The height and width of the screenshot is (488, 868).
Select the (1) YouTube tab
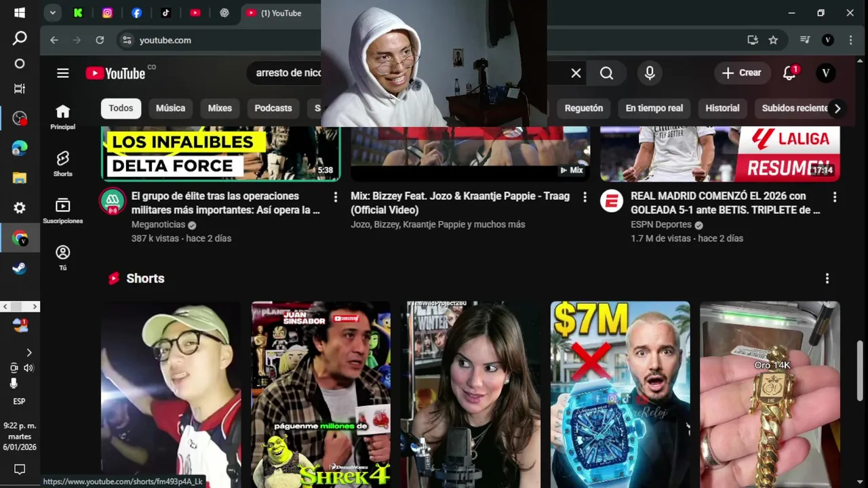coord(281,13)
